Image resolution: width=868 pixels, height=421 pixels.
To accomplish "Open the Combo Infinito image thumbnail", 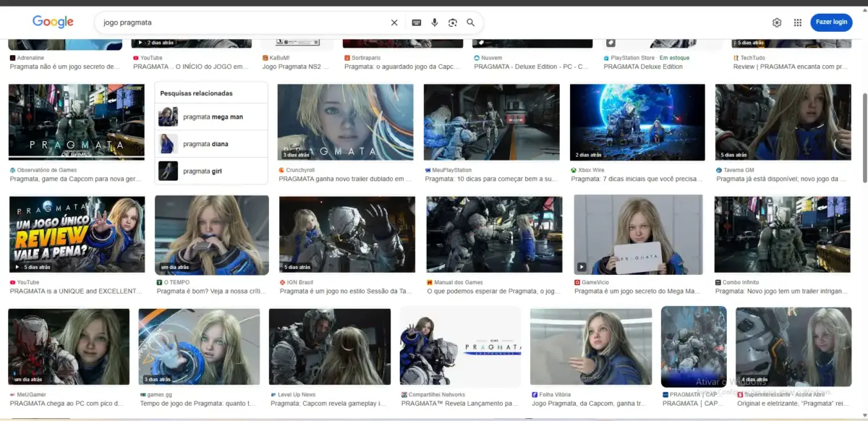I will 783,234.
